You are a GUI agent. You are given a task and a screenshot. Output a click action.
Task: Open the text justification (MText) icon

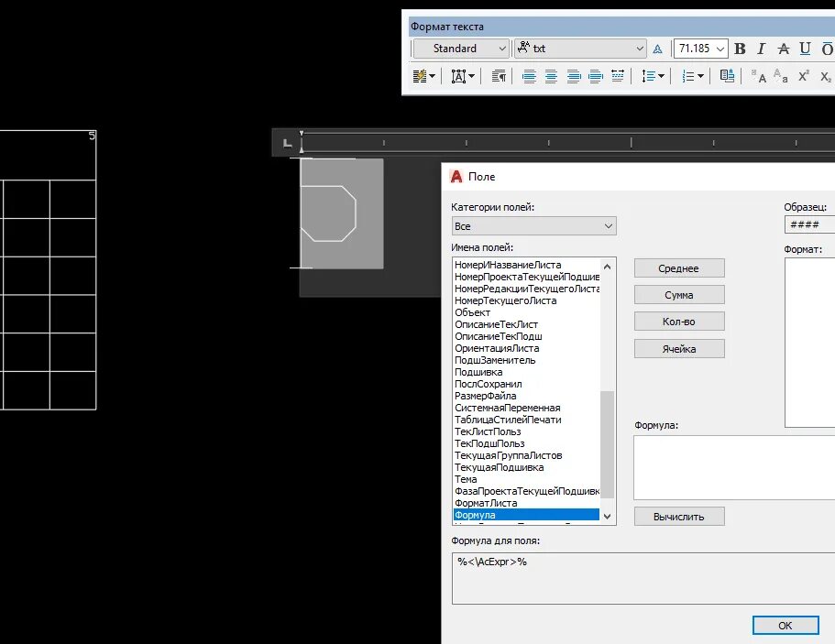458,76
